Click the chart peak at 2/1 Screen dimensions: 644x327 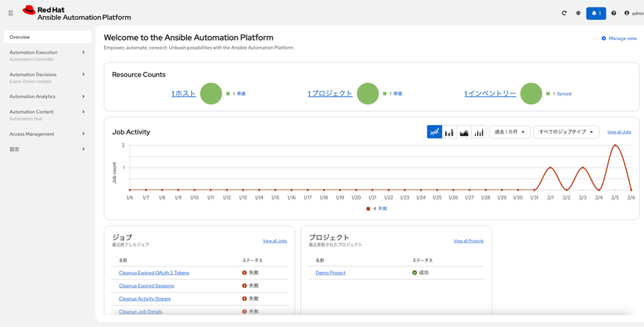551,167
